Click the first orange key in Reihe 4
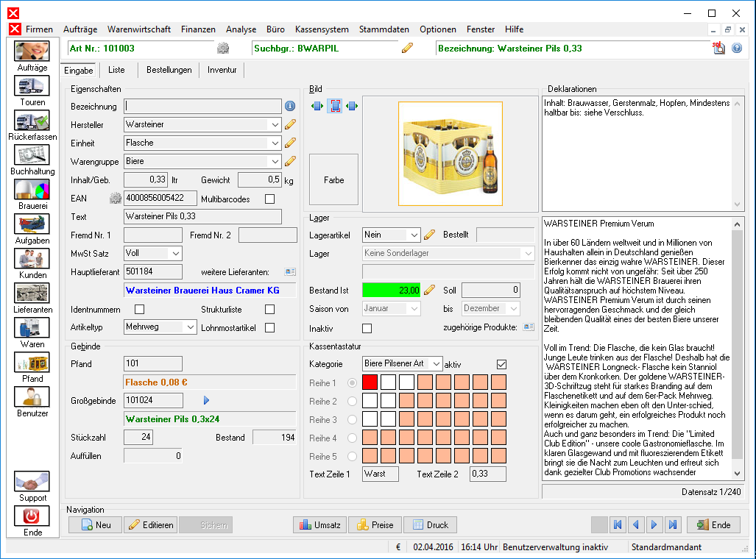 coord(370,438)
